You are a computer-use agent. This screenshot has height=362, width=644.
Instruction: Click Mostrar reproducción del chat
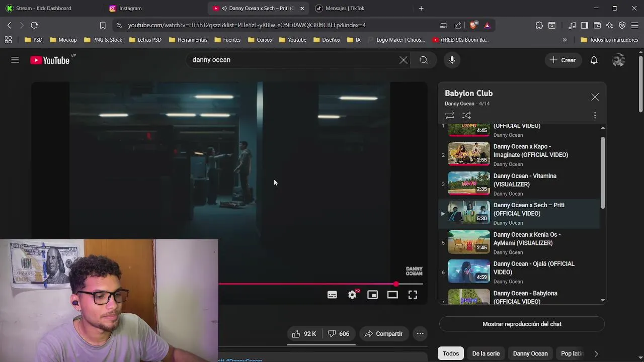(x=522, y=324)
